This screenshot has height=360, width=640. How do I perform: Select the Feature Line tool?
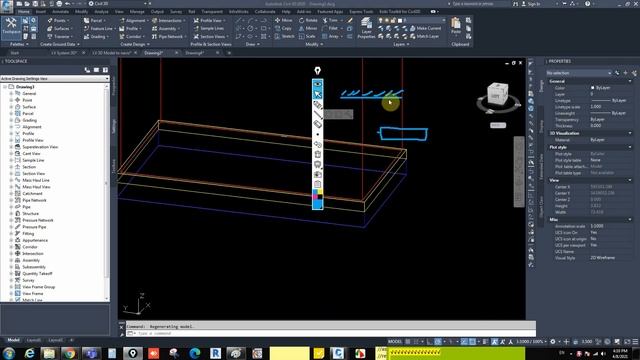pos(100,29)
